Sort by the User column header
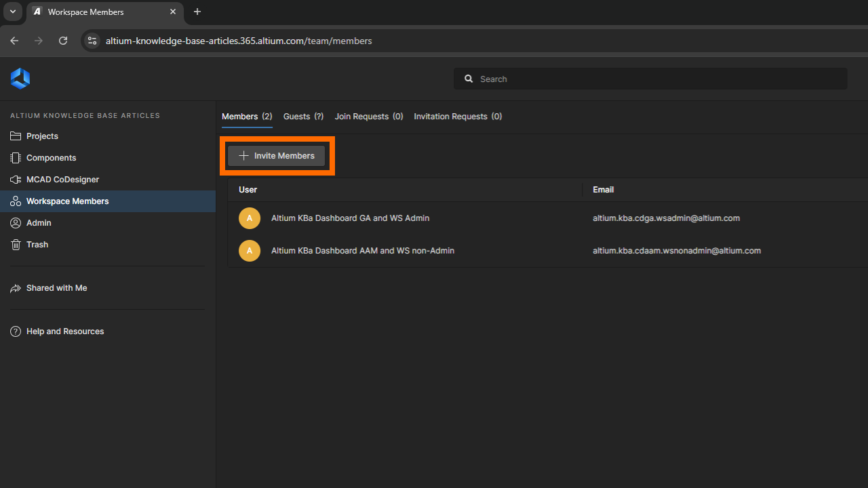The image size is (868, 488). tap(248, 190)
